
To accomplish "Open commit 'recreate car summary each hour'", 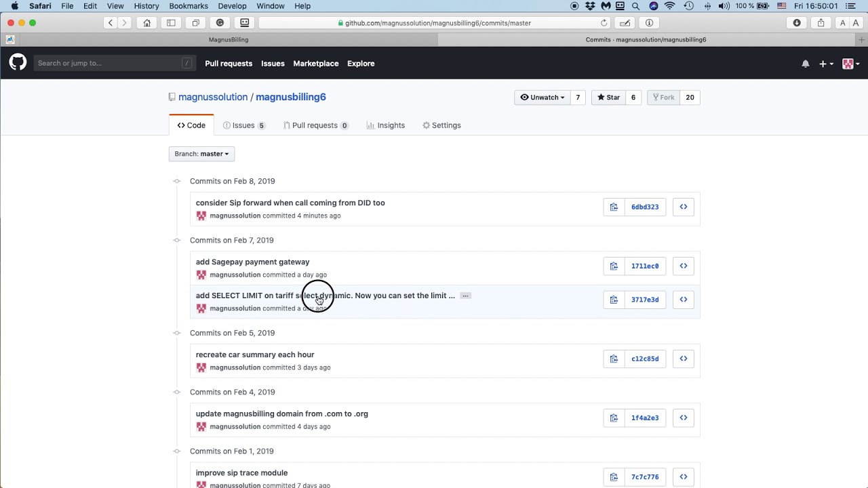I will 255,354.
